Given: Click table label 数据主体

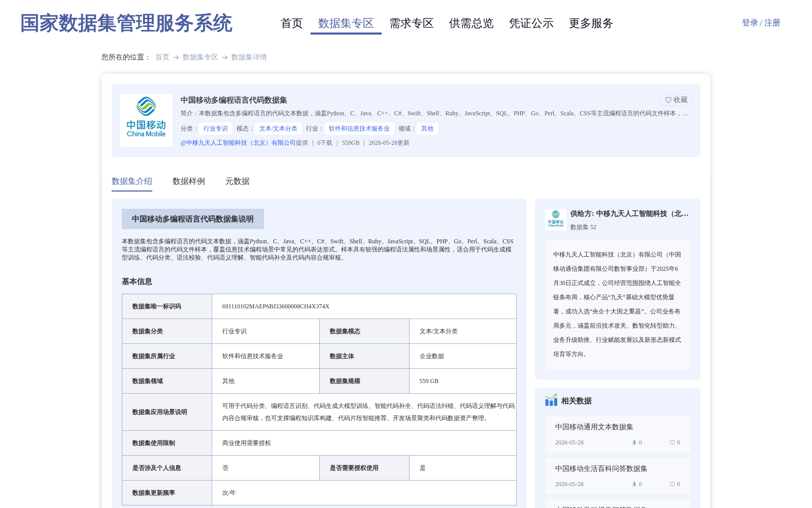Looking at the screenshot, I should tap(342, 356).
